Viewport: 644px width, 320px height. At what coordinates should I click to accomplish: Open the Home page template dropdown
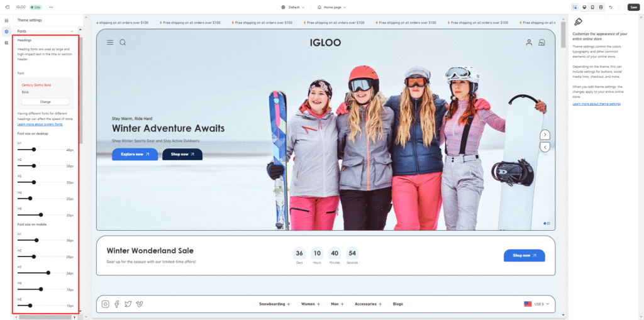click(331, 7)
